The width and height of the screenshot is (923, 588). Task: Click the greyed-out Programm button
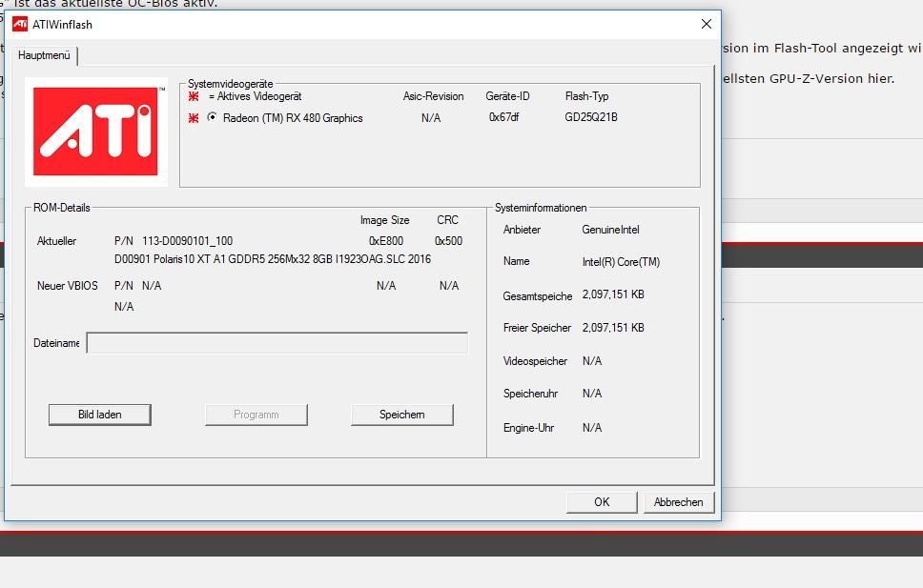(256, 415)
